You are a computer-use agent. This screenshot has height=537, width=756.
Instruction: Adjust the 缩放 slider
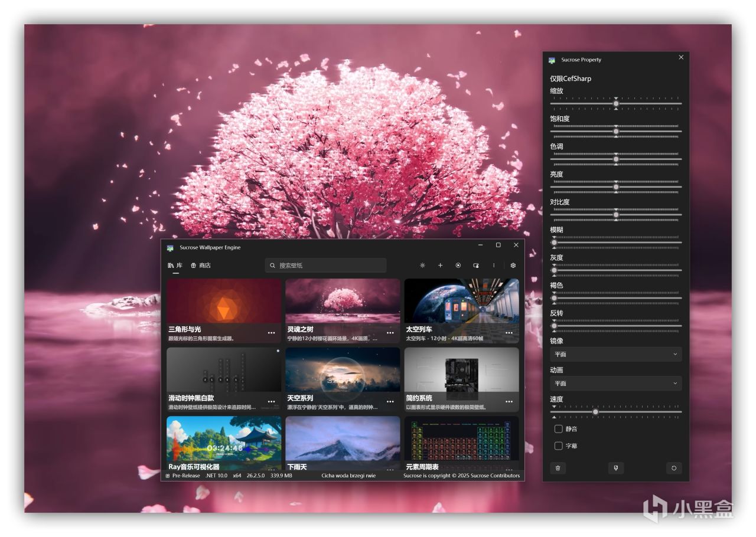click(616, 103)
